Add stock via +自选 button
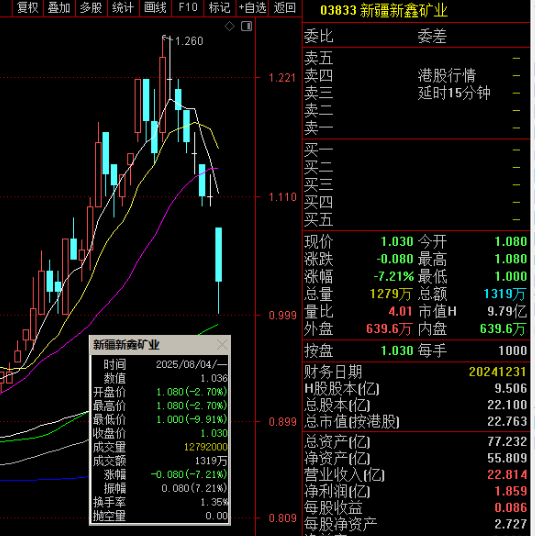This screenshot has height=536, width=535. coord(252,8)
